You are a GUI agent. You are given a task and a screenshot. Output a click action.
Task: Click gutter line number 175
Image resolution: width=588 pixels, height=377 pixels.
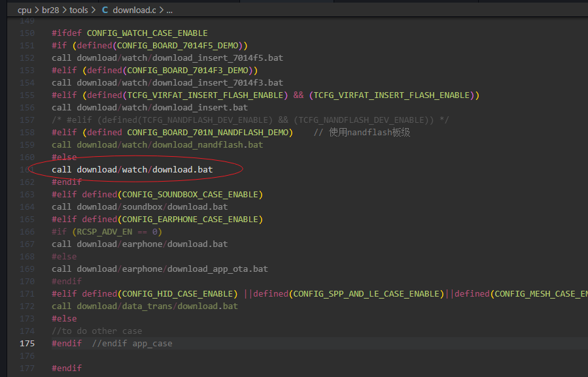tap(27, 343)
